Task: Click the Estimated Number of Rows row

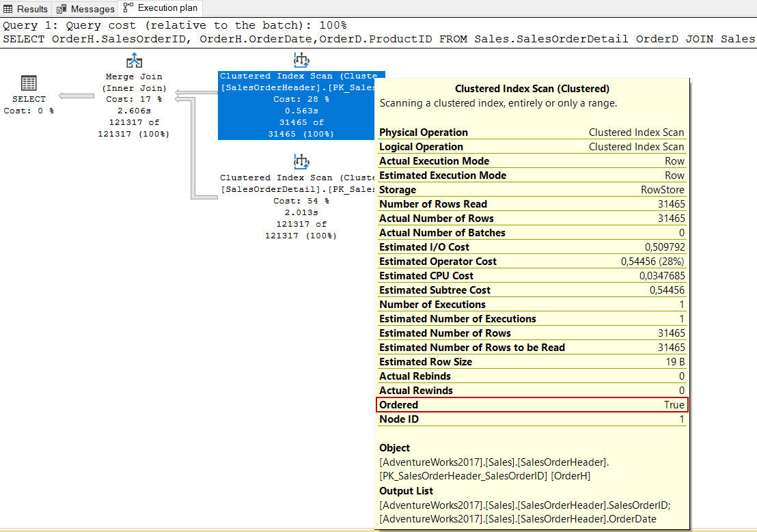Action: 532,333
